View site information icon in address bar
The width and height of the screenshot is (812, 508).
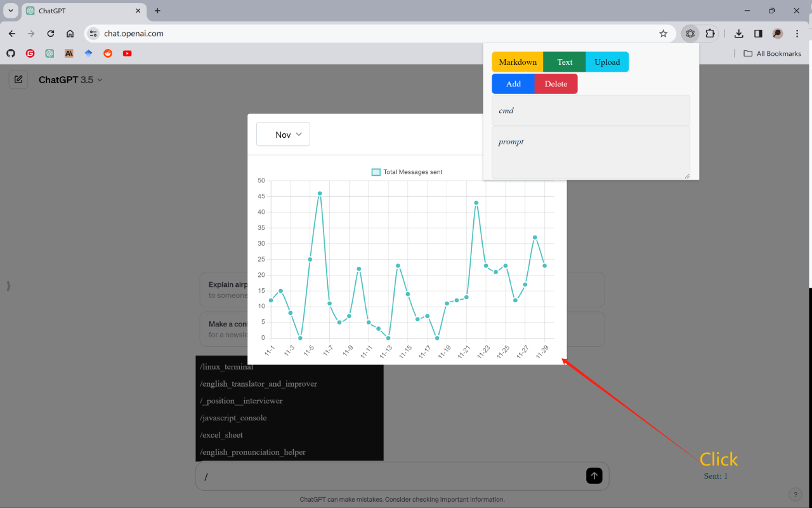(93, 34)
